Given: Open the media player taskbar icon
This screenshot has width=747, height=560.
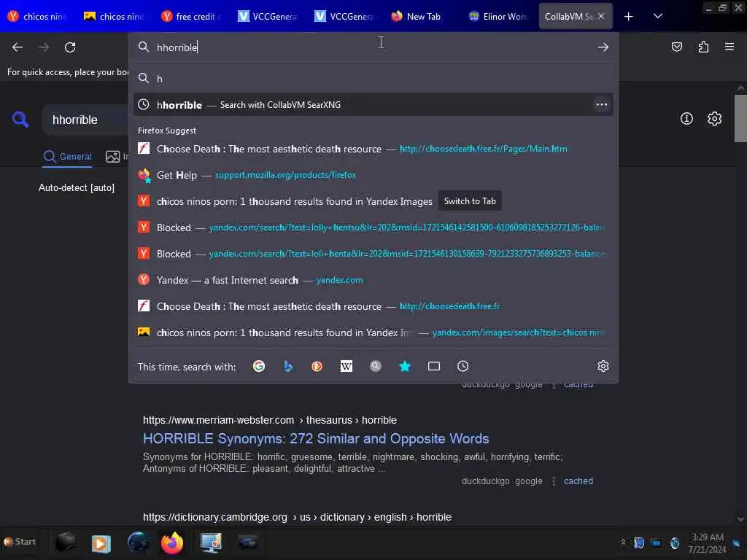Looking at the screenshot, I should 101,543.
